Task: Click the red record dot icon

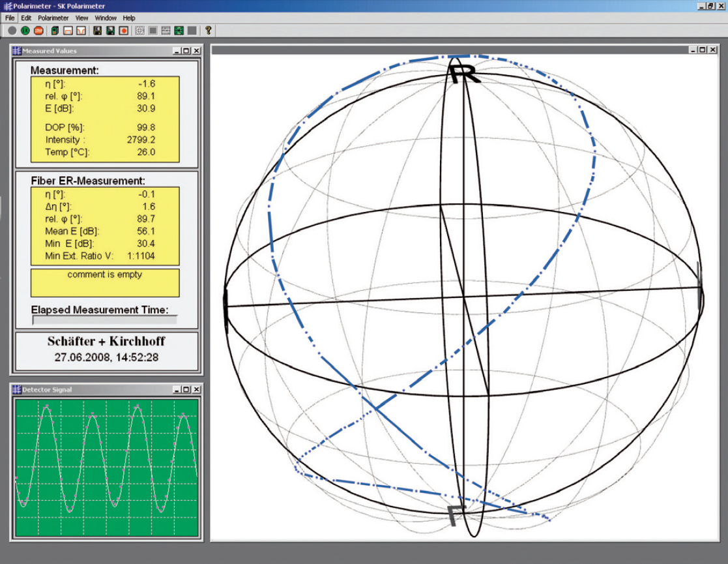Action: click(x=124, y=31)
